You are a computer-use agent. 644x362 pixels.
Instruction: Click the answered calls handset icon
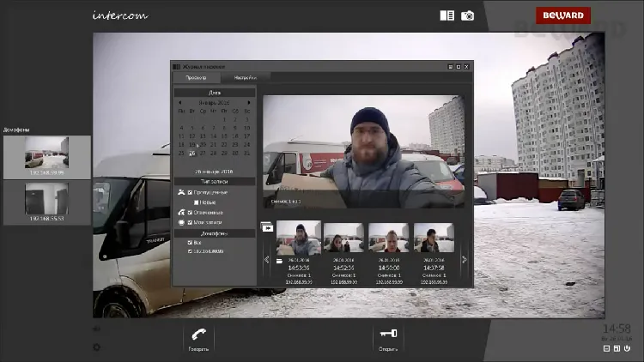(x=181, y=212)
